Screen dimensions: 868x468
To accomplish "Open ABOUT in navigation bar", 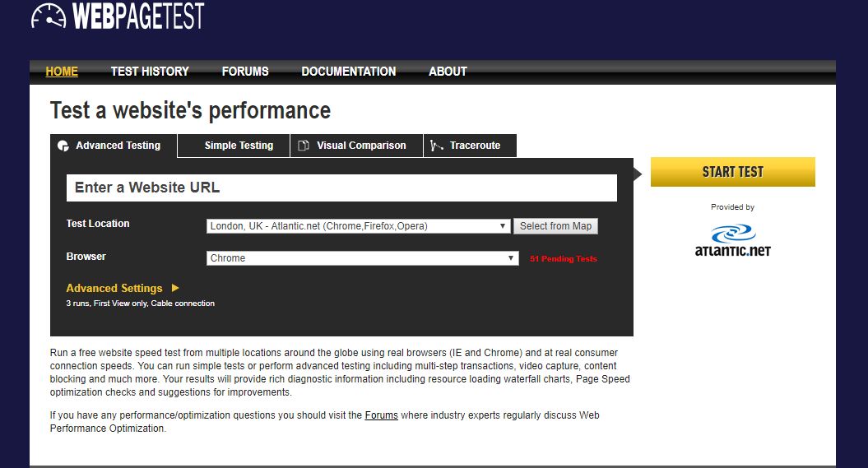I will click(x=448, y=72).
